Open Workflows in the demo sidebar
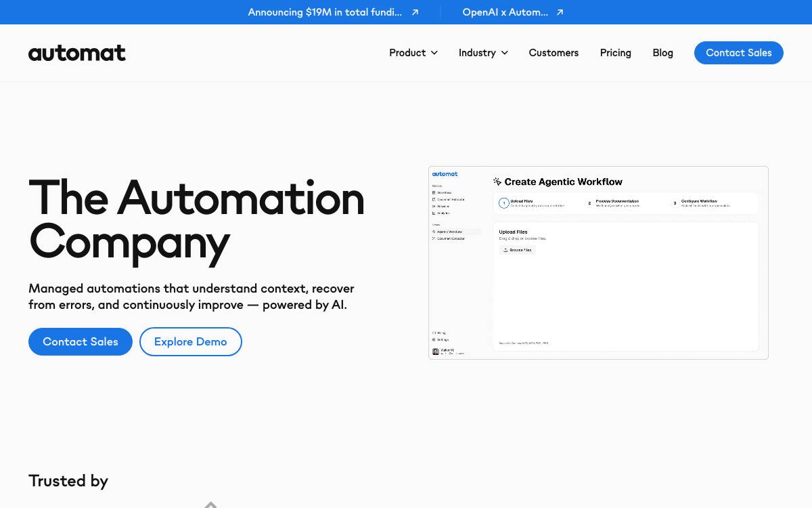Viewport: 812px width, 508px height. point(442,192)
